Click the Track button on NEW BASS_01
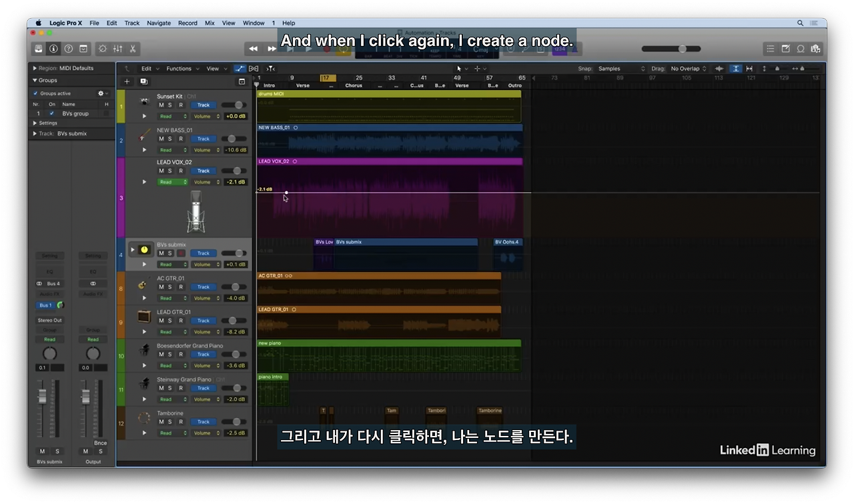This screenshot has height=504, width=854. click(x=203, y=139)
